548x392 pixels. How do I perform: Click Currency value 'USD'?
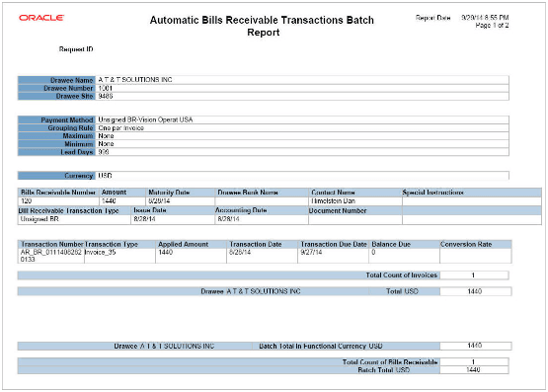pos(105,176)
